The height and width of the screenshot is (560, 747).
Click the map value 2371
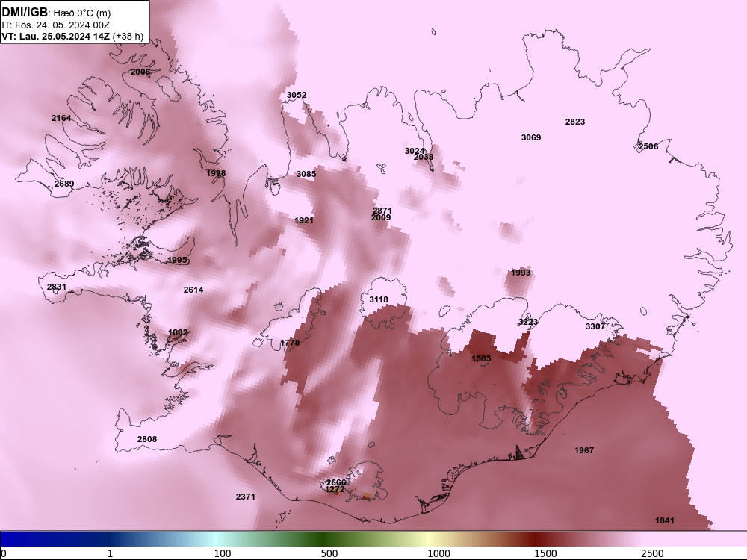pos(245,497)
